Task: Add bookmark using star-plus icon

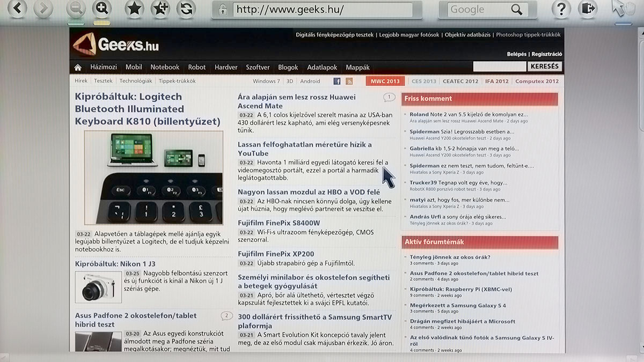Action: coord(160,8)
